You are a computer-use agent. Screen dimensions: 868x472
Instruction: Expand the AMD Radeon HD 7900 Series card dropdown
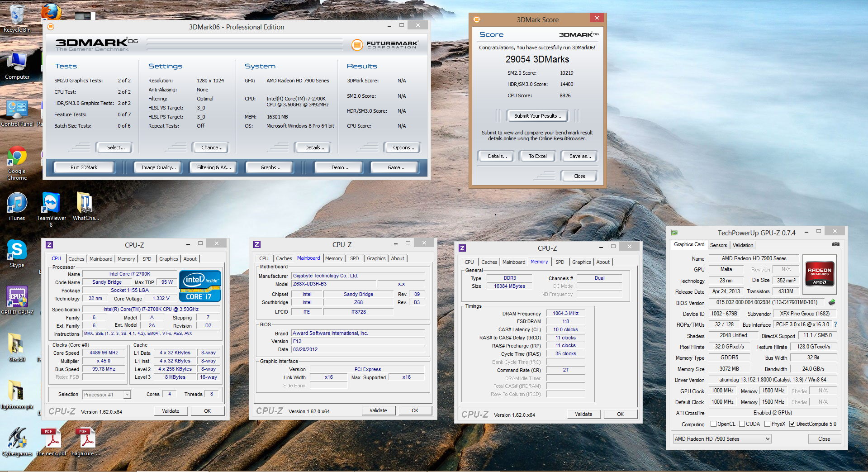[x=722, y=439]
